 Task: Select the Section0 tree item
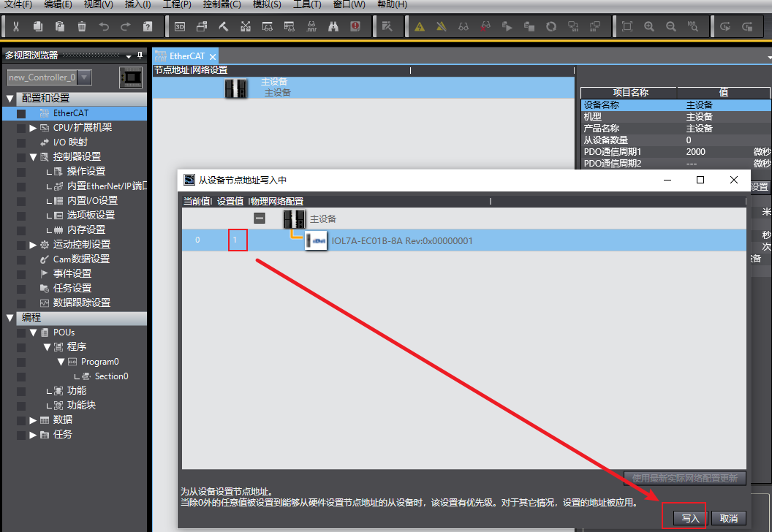(x=110, y=376)
